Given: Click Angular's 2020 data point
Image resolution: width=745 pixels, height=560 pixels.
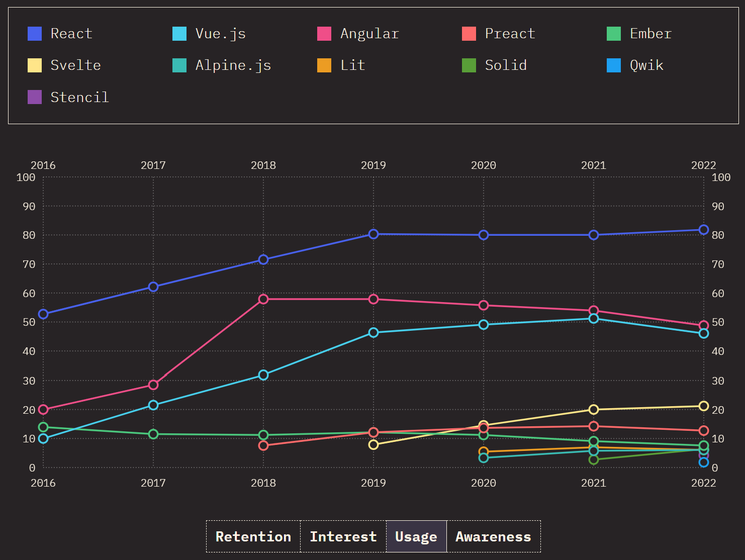Looking at the screenshot, I should coord(484,306).
